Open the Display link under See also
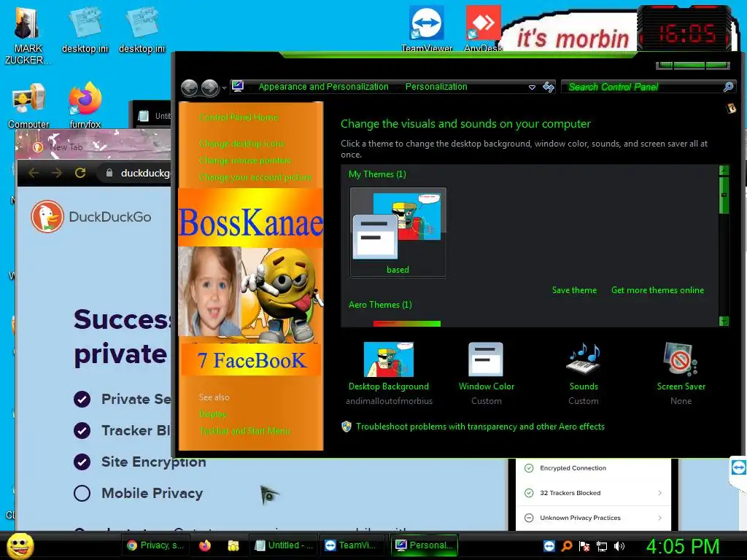747x560 pixels. (x=212, y=414)
